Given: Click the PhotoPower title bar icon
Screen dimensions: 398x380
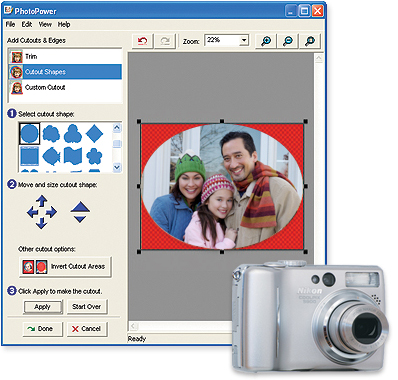Looking at the screenshot, I should tap(9, 11).
